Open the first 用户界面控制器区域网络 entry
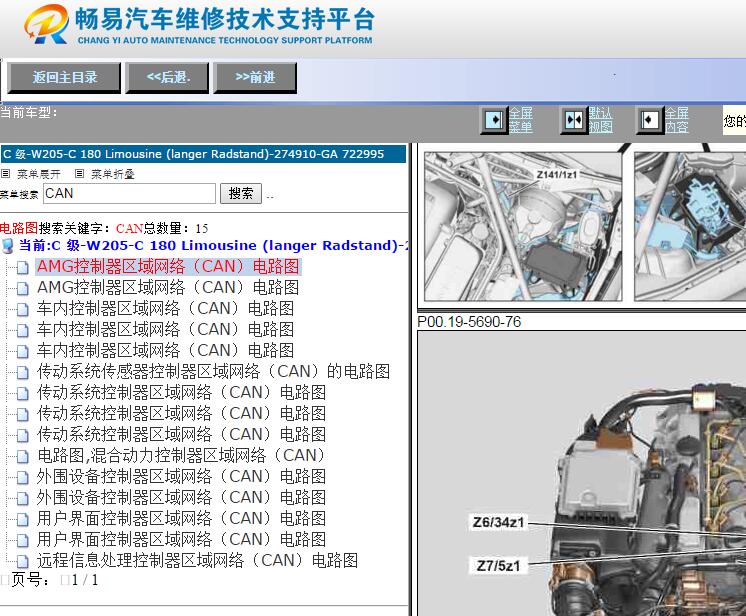Viewport: 746px width, 616px height. coord(181,518)
